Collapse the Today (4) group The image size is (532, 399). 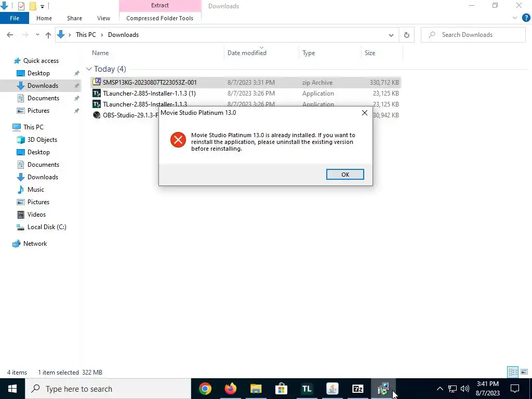(89, 69)
